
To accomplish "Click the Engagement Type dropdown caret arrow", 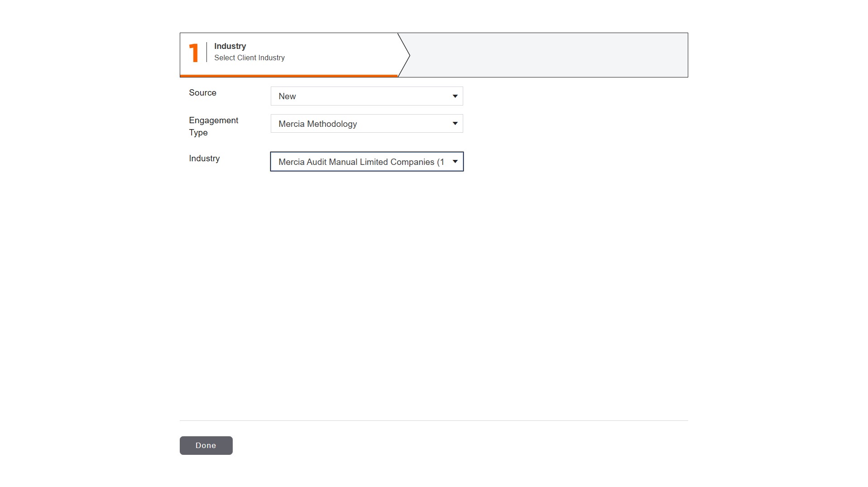I will [455, 124].
